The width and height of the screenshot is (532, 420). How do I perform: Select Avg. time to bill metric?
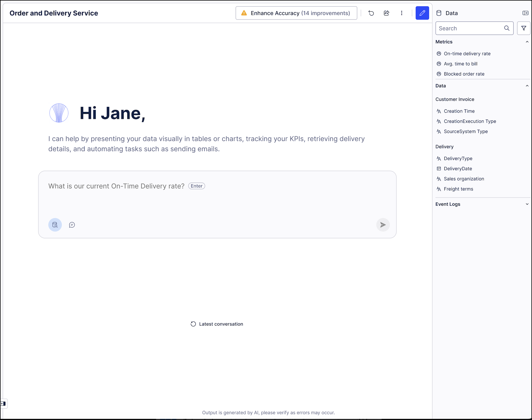coord(461,64)
